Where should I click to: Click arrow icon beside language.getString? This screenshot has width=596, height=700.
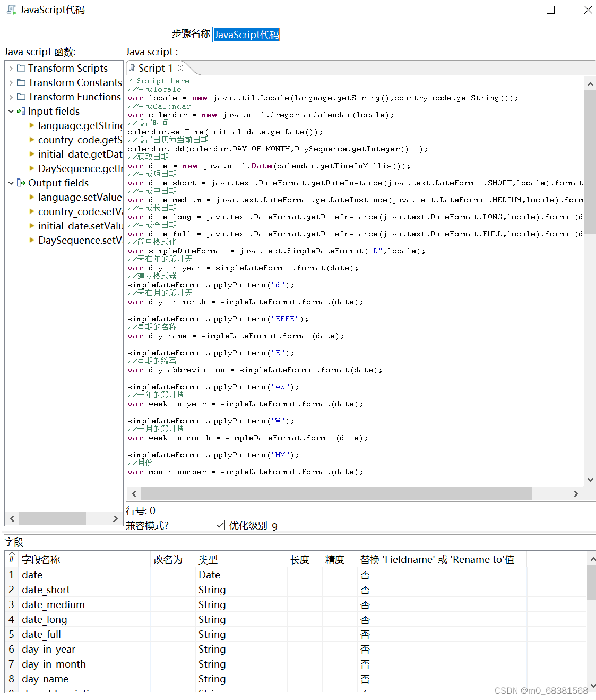click(x=32, y=125)
